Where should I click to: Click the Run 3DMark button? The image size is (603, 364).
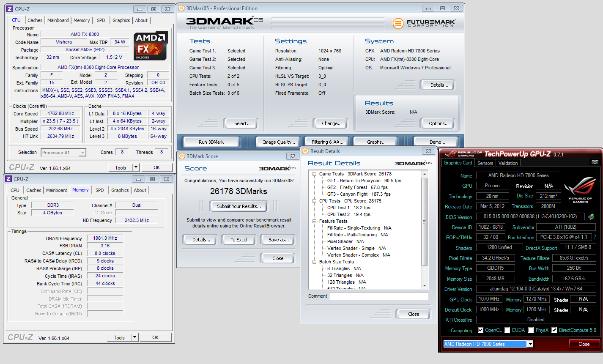point(211,142)
